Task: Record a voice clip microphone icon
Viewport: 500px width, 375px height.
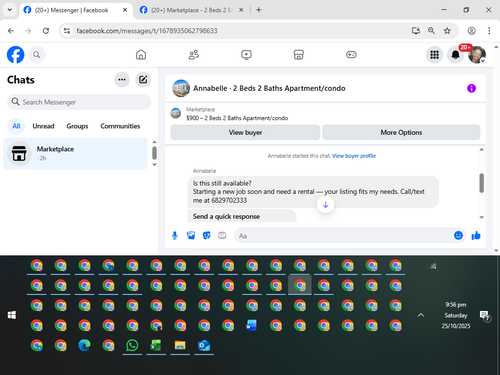Action: pos(175,236)
